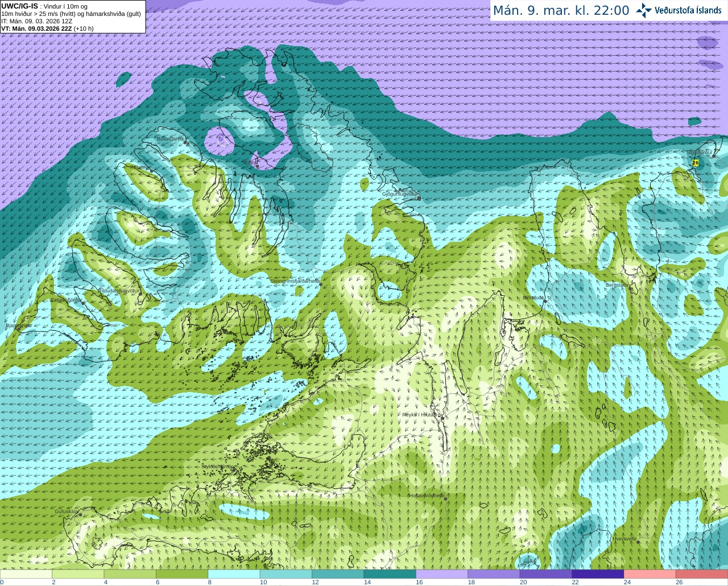Click the Veðurstofa Íslands logo icon
Image resolution: width=728 pixels, height=586 pixels.
coord(643,10)
